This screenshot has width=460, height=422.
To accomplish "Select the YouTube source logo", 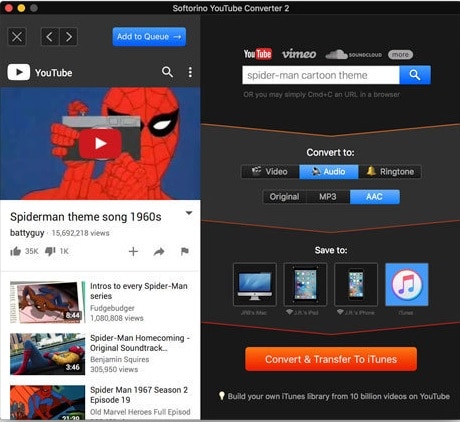I will [257, 54].
